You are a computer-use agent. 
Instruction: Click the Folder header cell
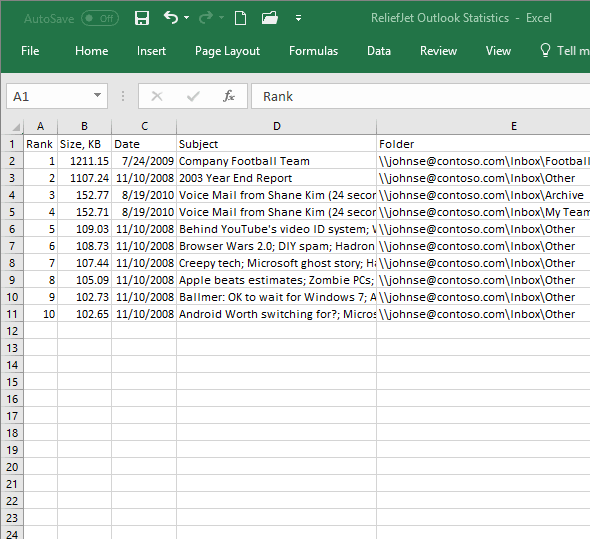(x=483, y=144)
